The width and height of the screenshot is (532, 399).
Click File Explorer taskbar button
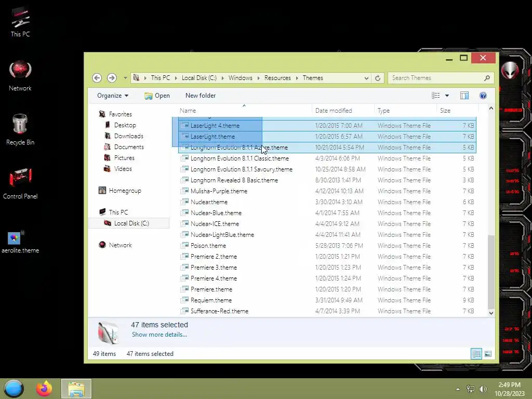coord(76,389)
